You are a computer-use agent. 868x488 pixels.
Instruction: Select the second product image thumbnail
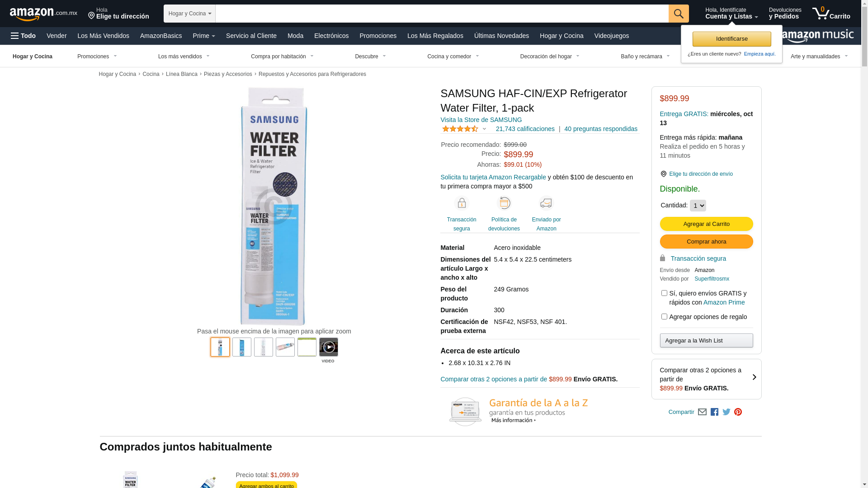click(x=242, y=347)
